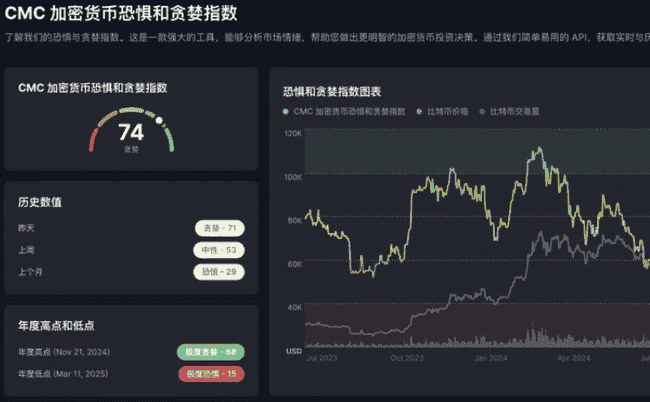Click the 历史数值 card heading

pos(40,202)
